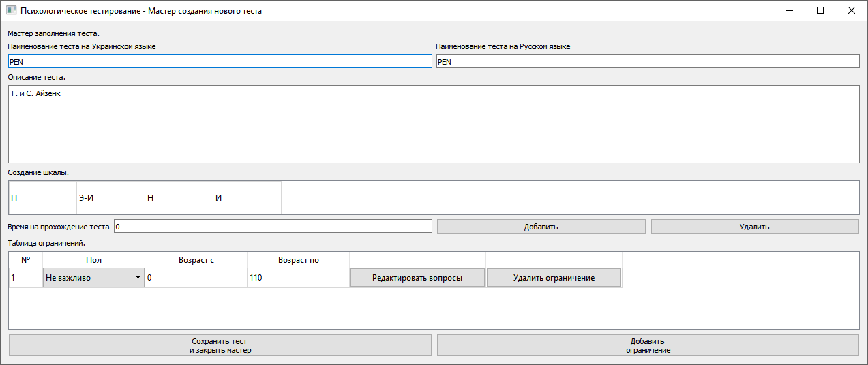Click the application icon in title bar

click(11, 11)
